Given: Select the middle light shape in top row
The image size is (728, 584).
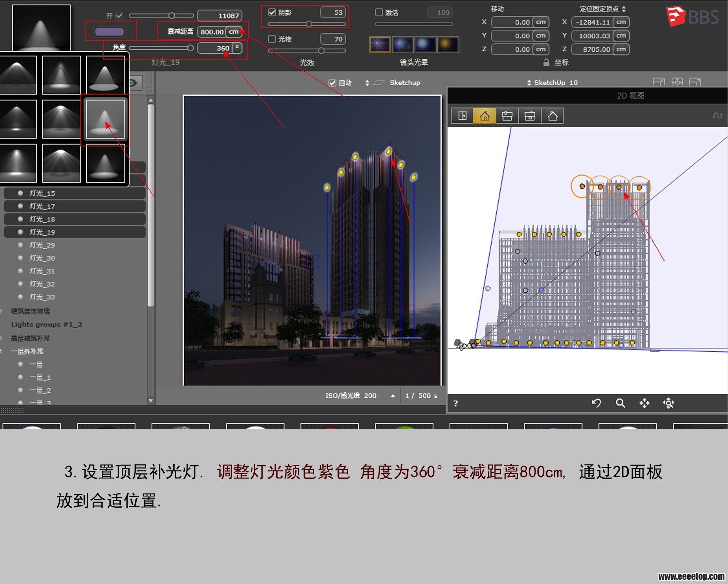Looking at the screenshot, I should click(61, 75).
